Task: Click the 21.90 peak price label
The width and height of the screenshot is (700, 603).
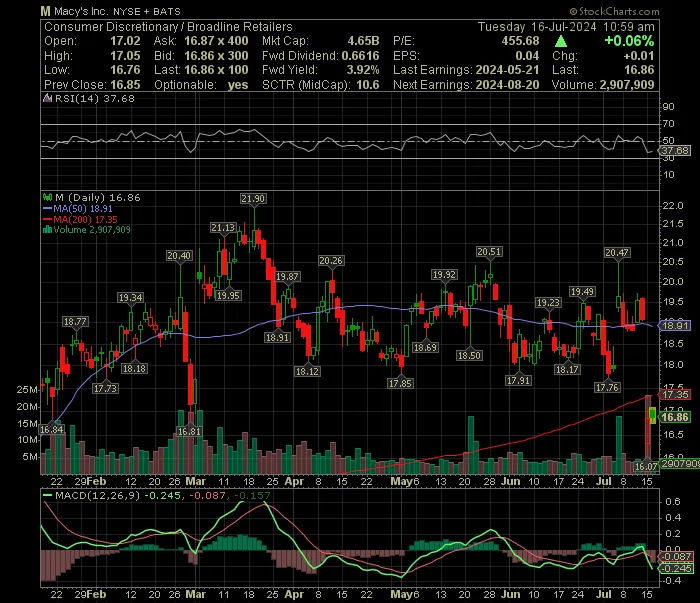Action: coord(253,199)
